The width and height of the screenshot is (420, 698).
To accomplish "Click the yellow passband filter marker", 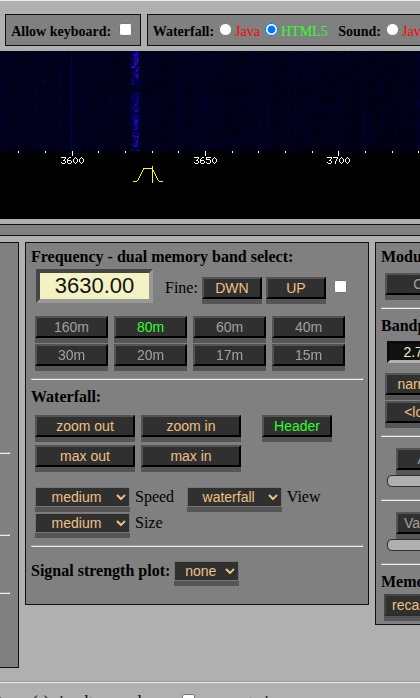I will 148,174.
